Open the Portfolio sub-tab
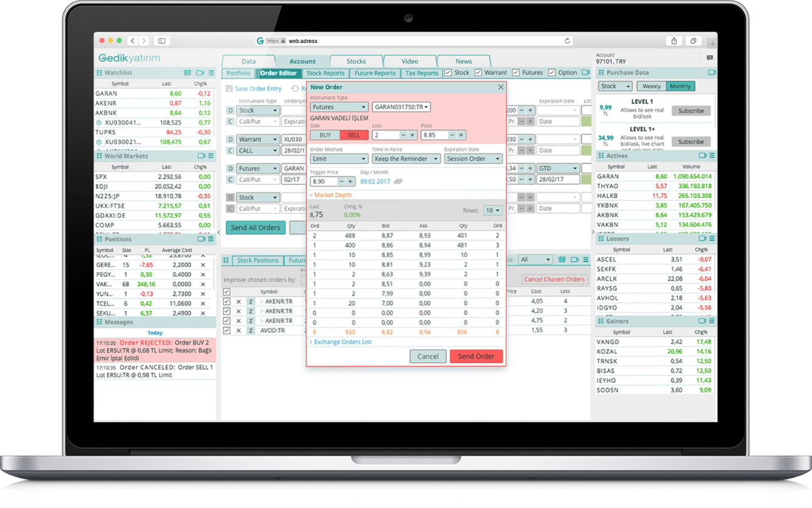This screenshot has width=812, height=508. coord(239,73)
